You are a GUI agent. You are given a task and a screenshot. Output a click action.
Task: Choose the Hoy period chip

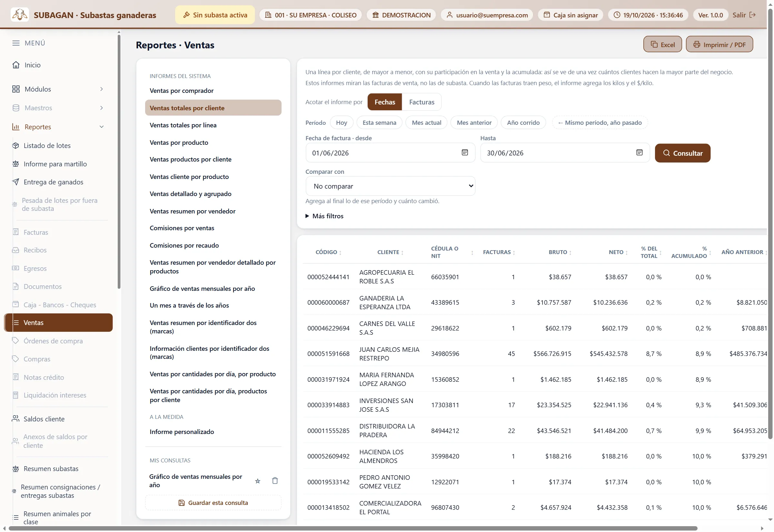(x=341, y=123)
